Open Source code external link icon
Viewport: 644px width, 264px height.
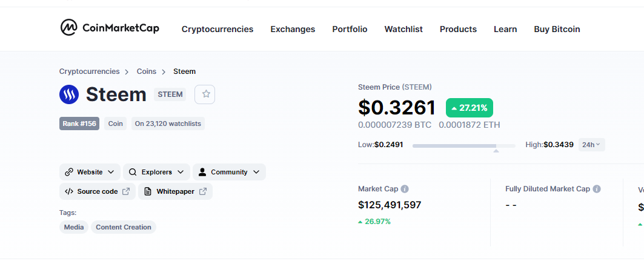(126, 191)
